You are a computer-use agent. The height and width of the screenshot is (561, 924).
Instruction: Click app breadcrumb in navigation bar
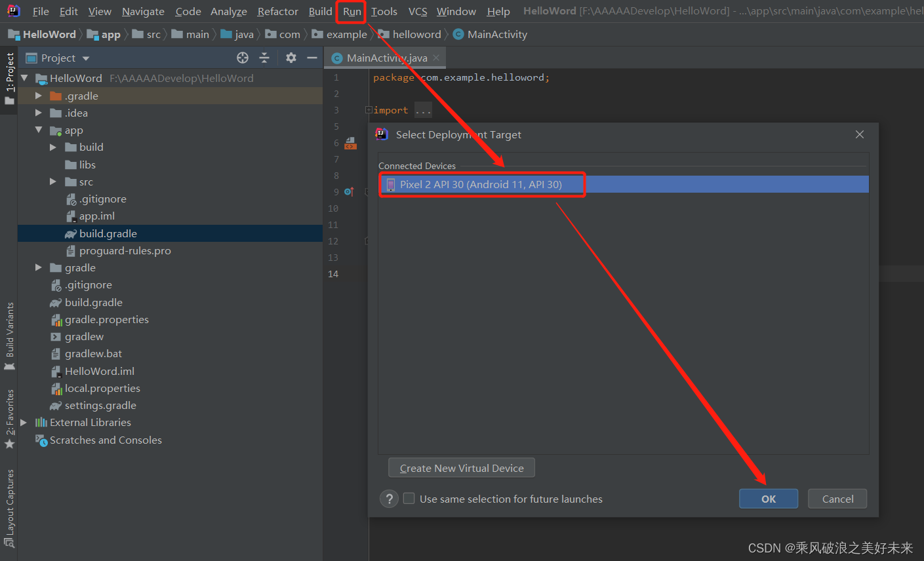(104, 34)
